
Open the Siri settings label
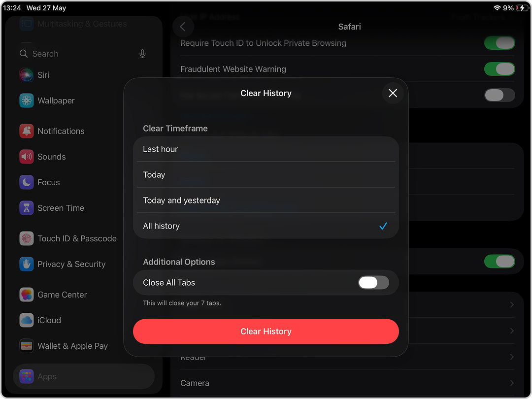(43, 75)
